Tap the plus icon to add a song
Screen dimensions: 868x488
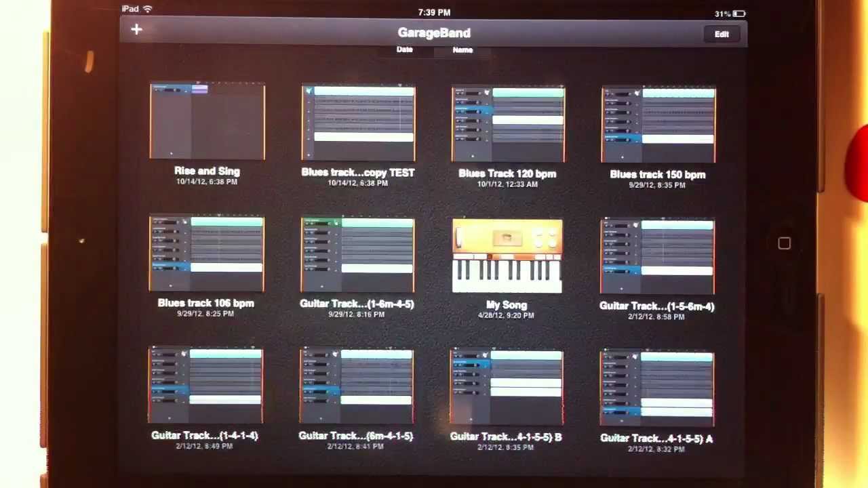[136, 29]
